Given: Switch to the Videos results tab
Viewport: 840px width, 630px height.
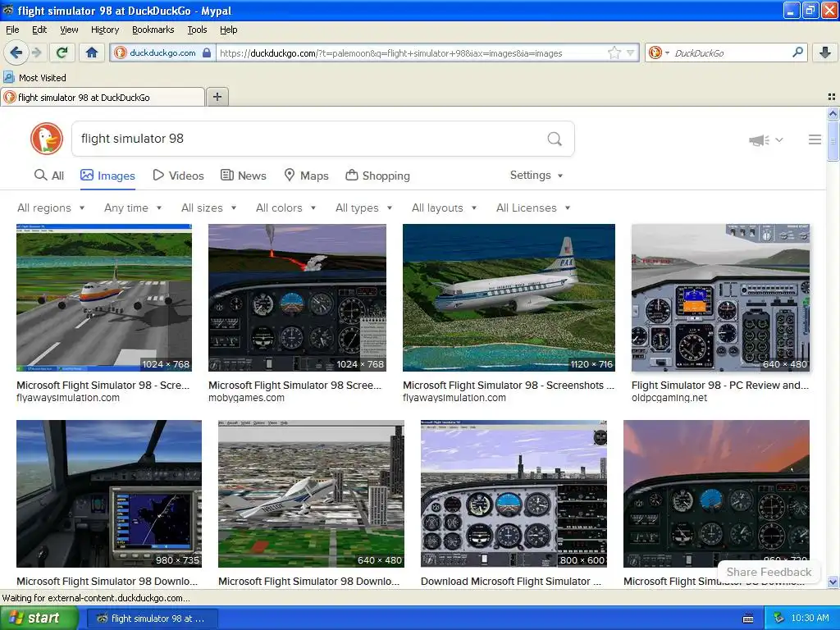Looking at the screenshot, I should (178, 176).
